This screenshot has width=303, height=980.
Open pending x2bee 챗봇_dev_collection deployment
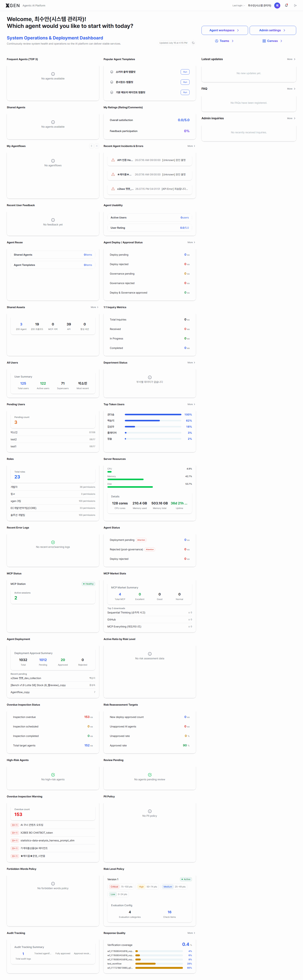click(53, 678)
